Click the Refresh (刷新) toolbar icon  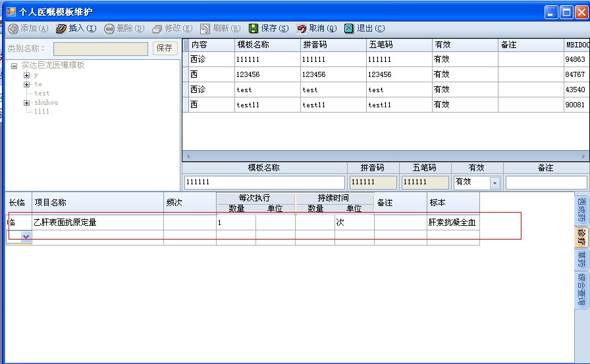click(x=205, y=28)
